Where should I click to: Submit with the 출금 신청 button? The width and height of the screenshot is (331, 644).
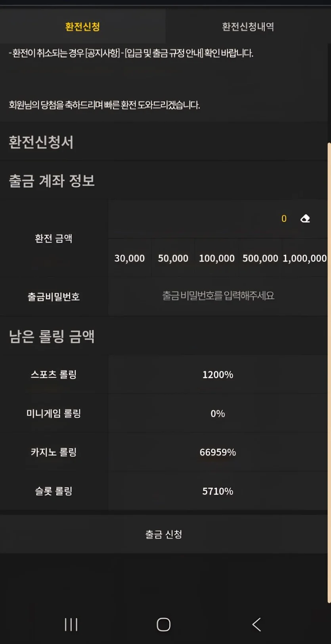click(x=164, y=534)
